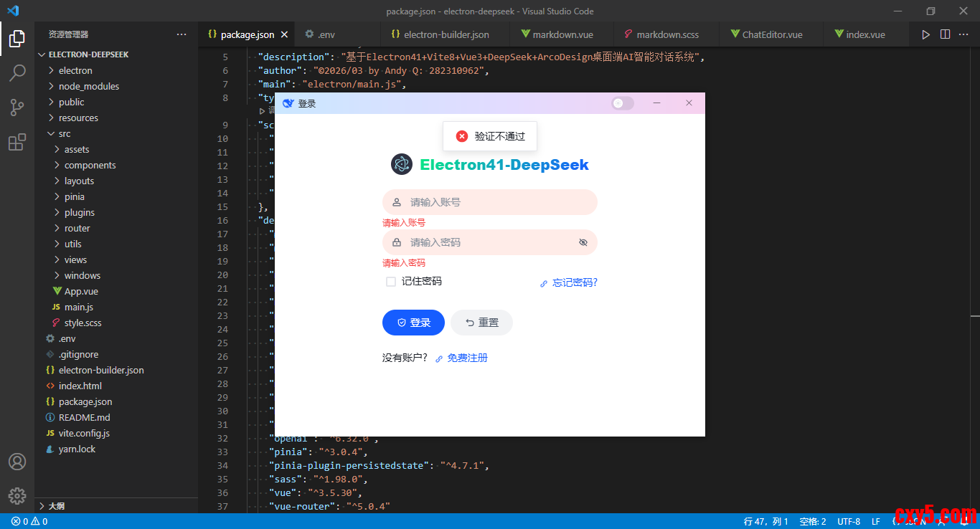Open the Search view in activity bar

17,72
